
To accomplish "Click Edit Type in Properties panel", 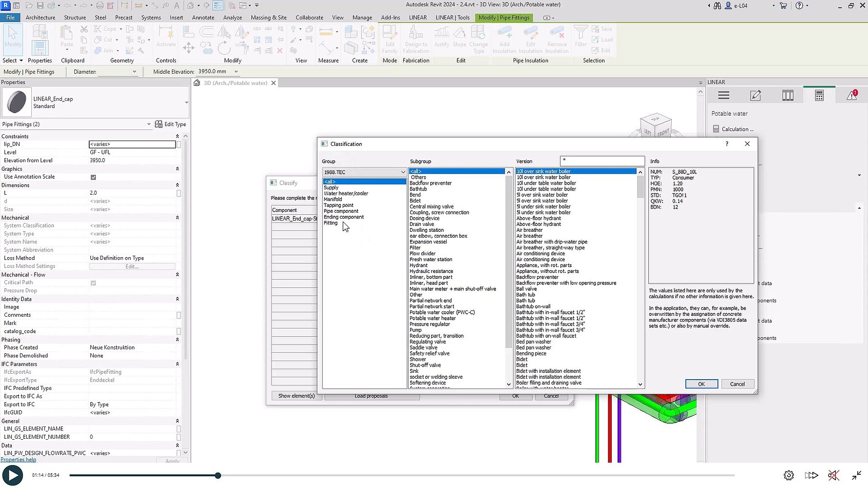I will (x=170, y=124).
